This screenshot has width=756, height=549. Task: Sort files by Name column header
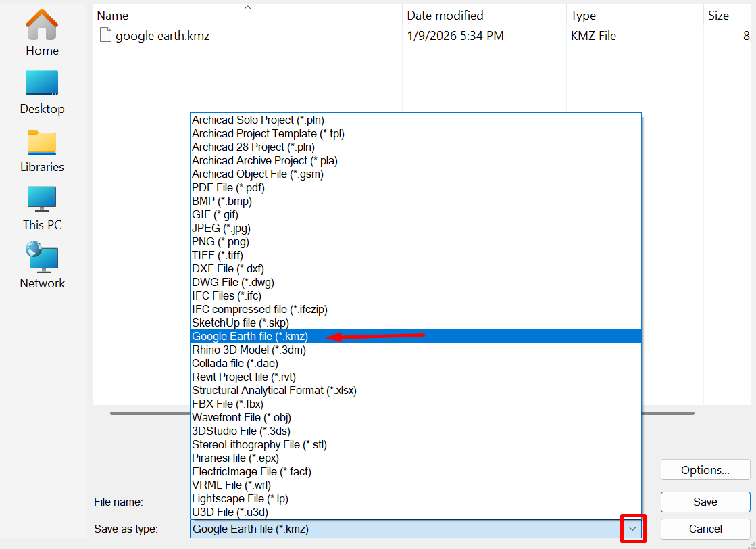click(x=113, y=15)
